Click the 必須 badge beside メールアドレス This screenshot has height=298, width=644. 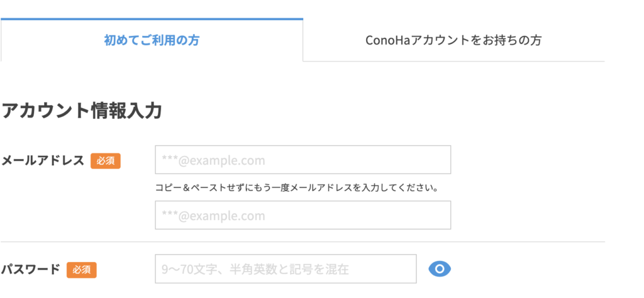point(106,161)
